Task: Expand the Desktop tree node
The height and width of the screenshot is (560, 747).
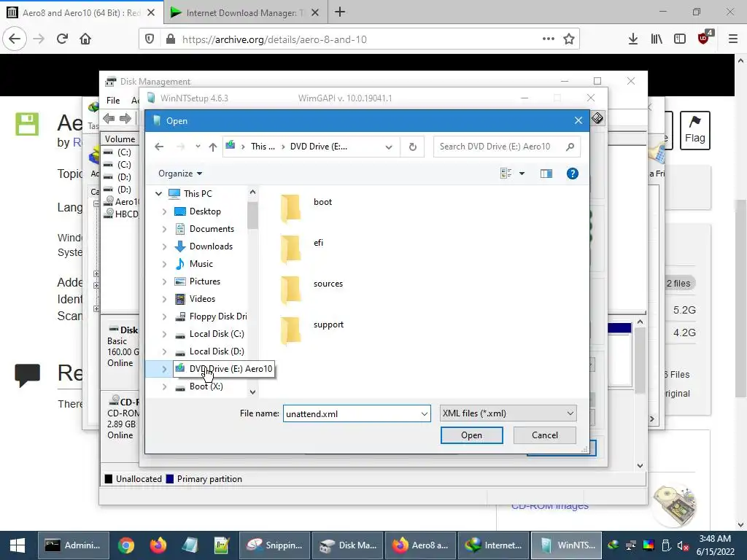Action: [x=164, y=211]
